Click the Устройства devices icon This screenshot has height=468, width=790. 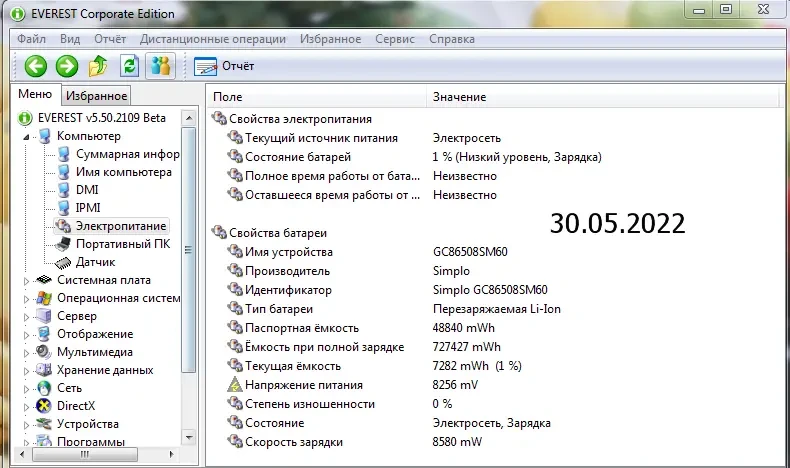[44, 424]
